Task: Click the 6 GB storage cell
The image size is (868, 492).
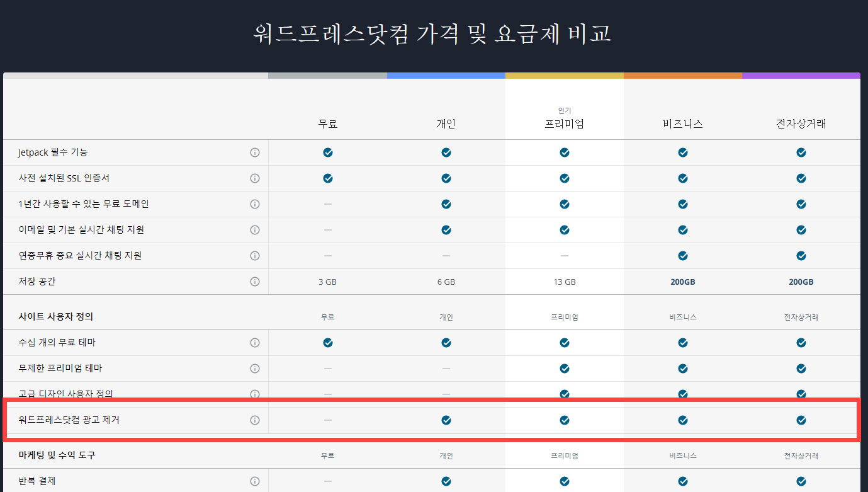Action: coord(446,282)
